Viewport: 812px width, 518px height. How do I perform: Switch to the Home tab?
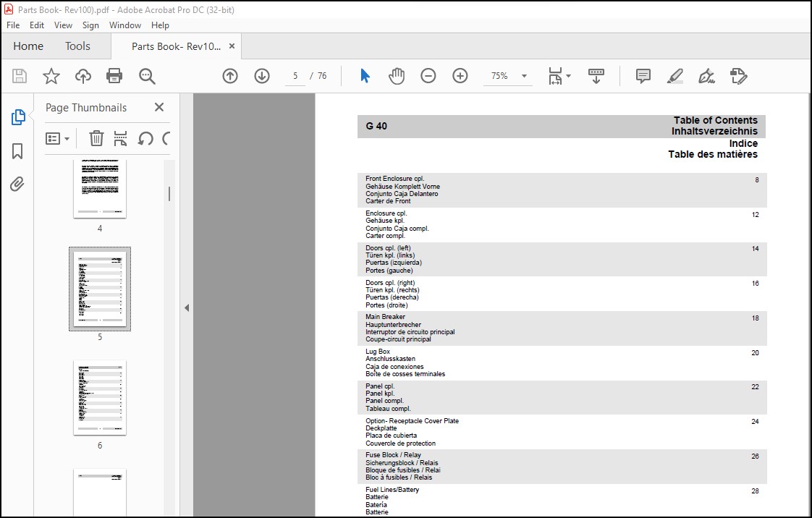[28, 46]
